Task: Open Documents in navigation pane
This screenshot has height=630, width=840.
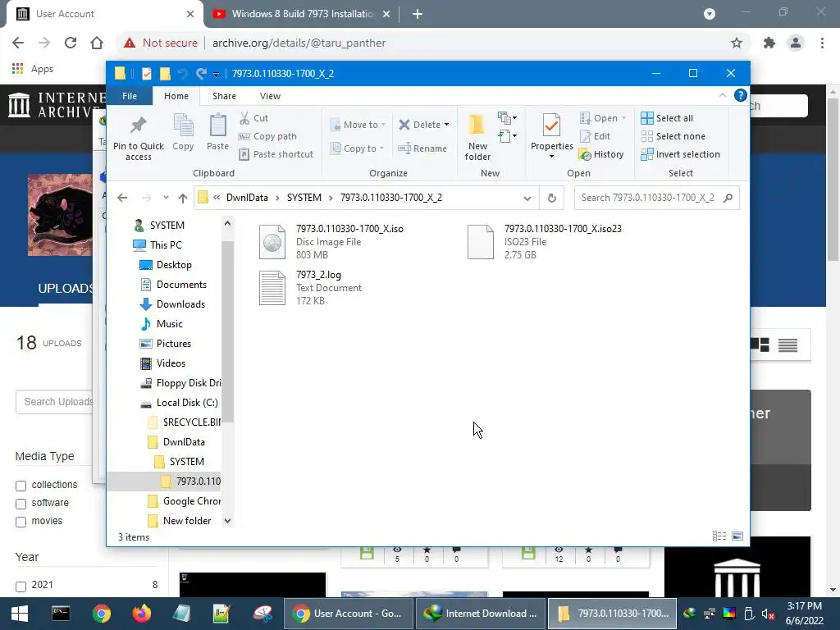Action: click(172, 285)
